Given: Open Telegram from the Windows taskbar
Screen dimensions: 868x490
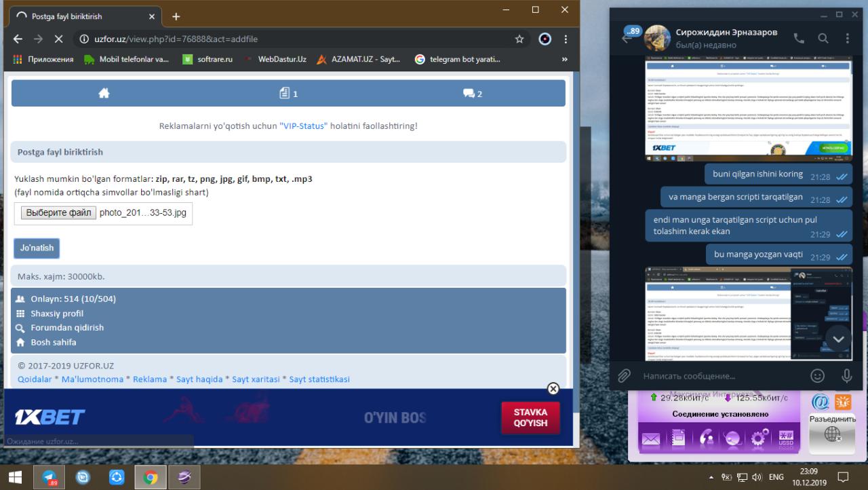Looking at the screenshot, I should (49, 478).
